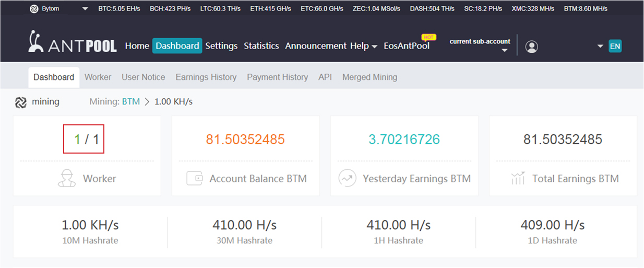Image resolution: width=644 pixels, height=268 pixels.
Task: Open the Settings menu item
Action: tap(221, 46)
